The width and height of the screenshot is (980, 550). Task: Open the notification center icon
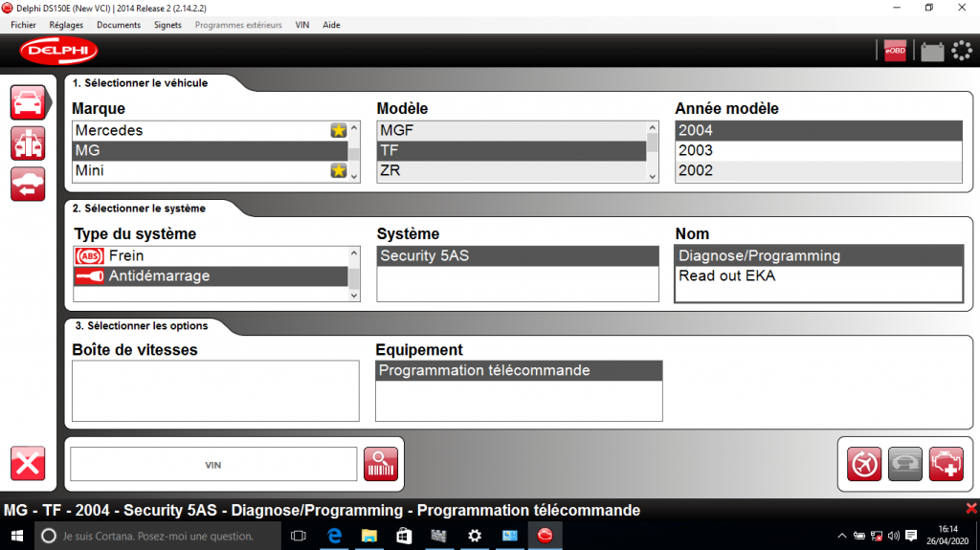(911, 536)
